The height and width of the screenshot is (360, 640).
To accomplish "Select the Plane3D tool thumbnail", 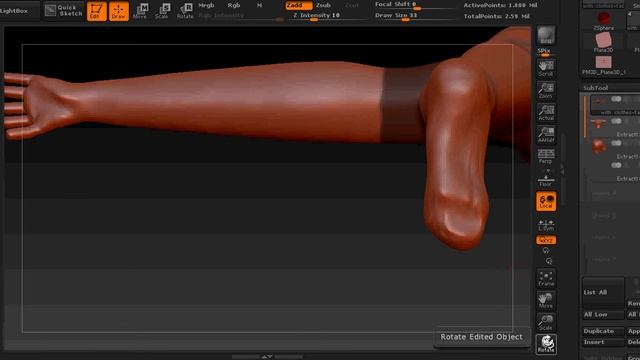I will pyautogui.click(x=604, y=42).
